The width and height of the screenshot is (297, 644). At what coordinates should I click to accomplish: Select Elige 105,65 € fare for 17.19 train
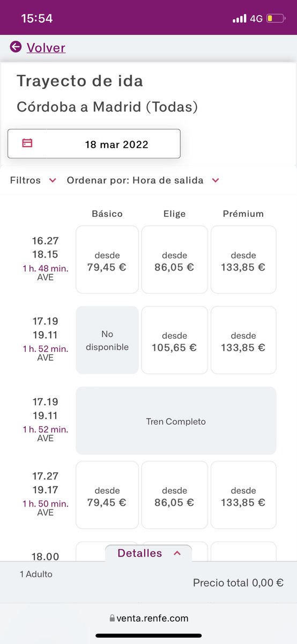click(175, 340)
